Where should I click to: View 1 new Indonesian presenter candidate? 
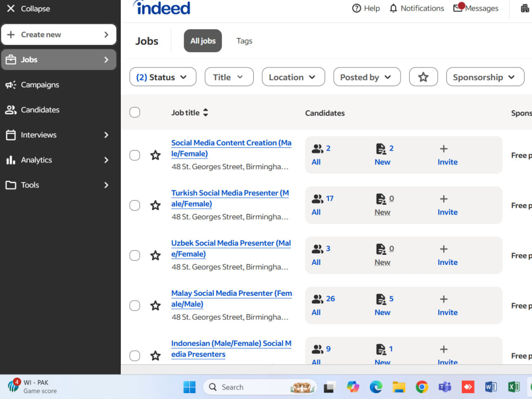pos(383,355)
